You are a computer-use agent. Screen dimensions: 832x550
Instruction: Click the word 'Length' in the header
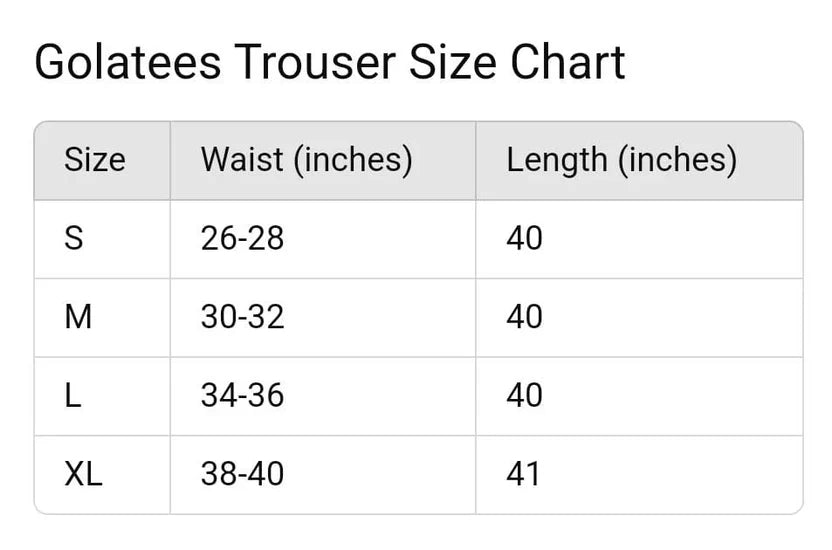pyautogui.click(x=557, y=160)
